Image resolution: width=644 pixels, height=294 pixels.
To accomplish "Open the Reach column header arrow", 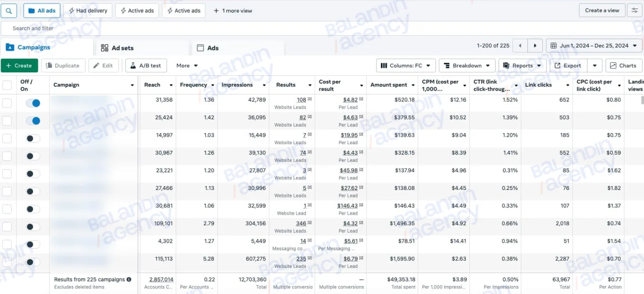I will pyautogui.click(x=171, y=85).
